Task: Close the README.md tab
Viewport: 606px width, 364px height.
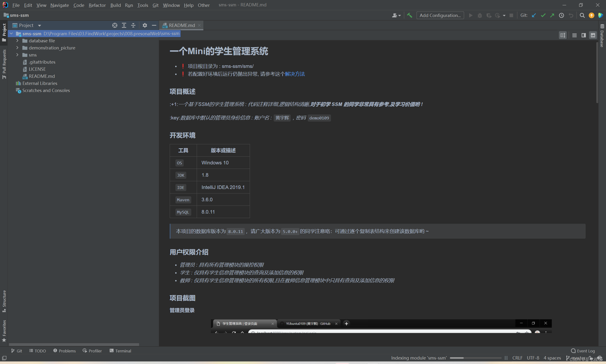Action: click(199, 25)
